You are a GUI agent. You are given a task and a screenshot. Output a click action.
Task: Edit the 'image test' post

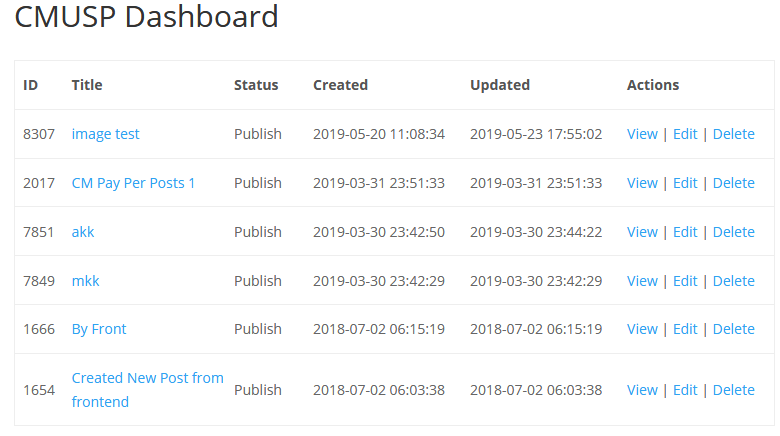685,134
